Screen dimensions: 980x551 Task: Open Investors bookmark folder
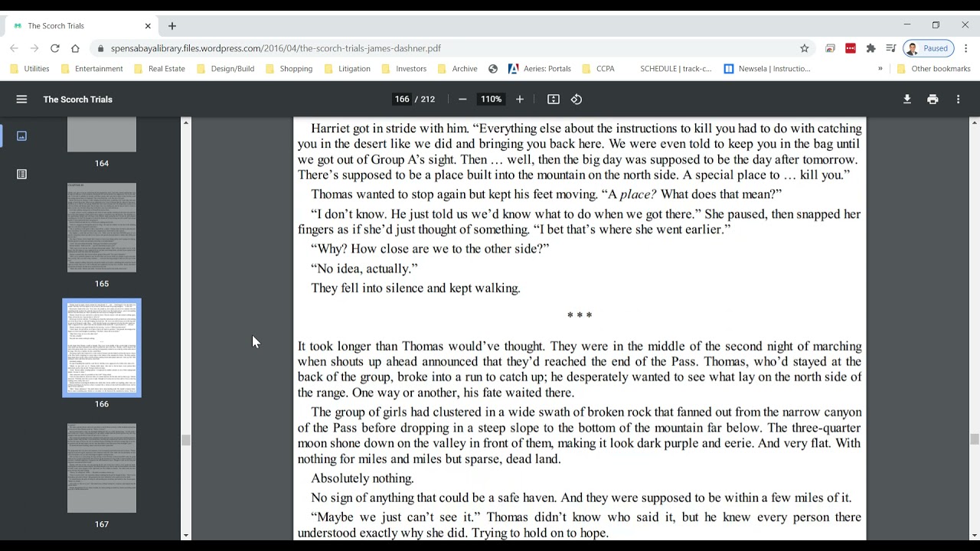[x=404, y=69]
